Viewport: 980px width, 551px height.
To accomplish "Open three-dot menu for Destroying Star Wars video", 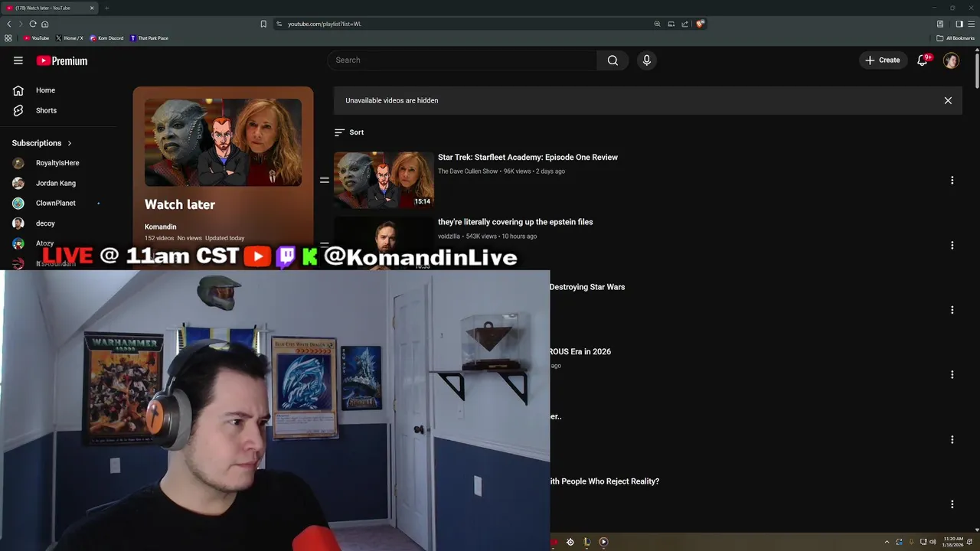I will 952,310.
